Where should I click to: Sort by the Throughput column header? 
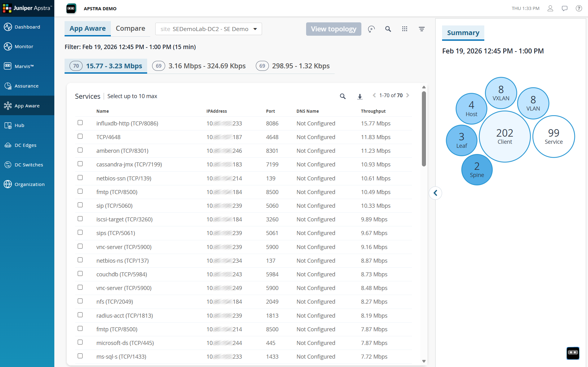point(373,111)
